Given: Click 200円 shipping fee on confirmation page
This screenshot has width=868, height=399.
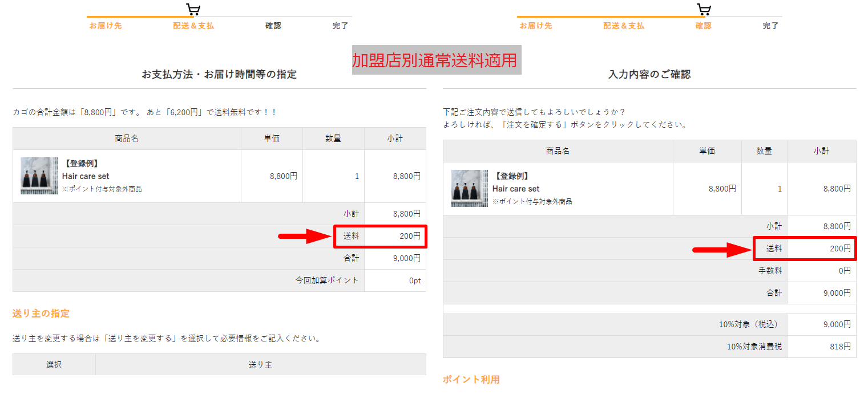Looking at the screenshot, I should click(x=840, y=249).
